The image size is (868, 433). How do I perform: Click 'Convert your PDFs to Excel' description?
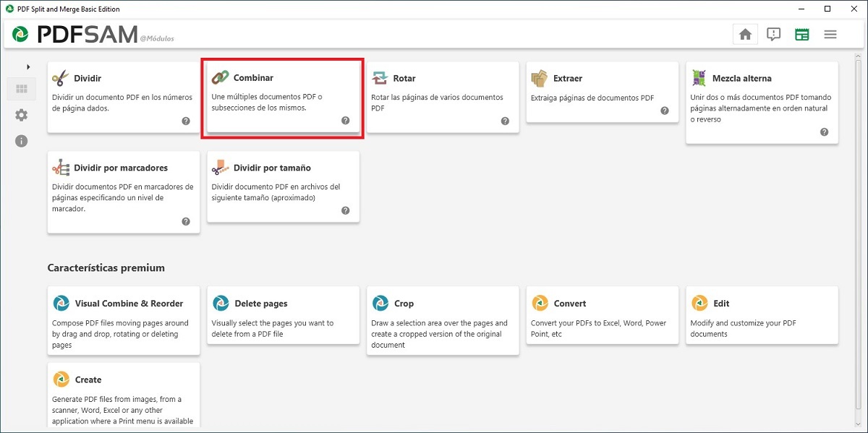tap(599, 329)
